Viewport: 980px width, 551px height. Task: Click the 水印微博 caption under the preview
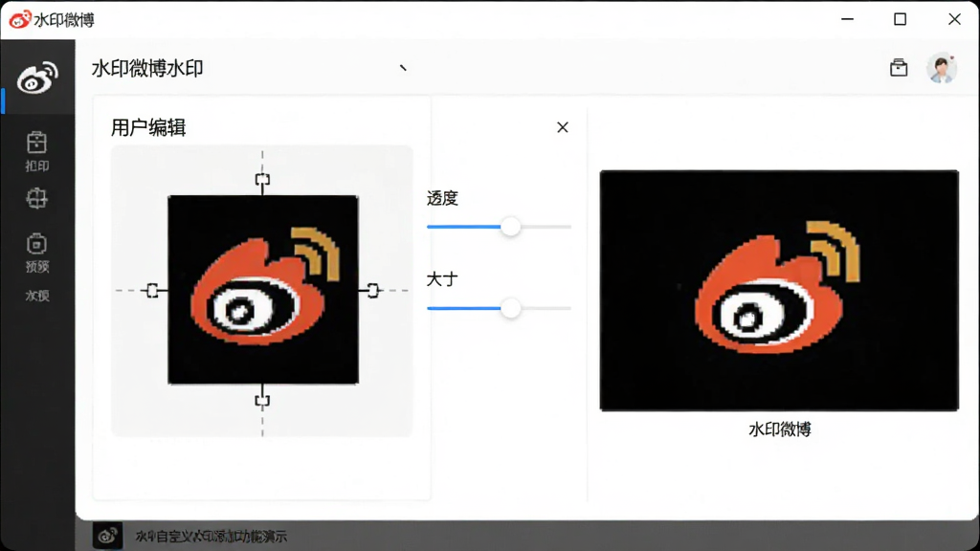779,430
